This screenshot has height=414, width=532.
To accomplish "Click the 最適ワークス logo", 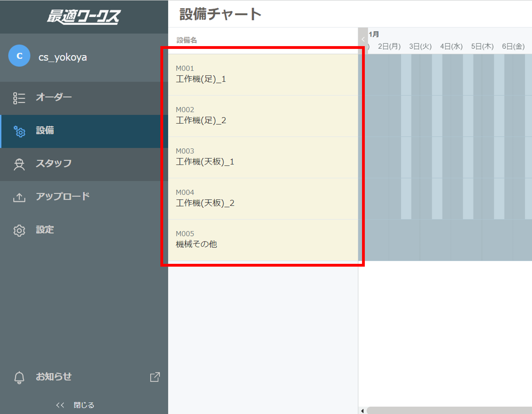I will (84, 17).
